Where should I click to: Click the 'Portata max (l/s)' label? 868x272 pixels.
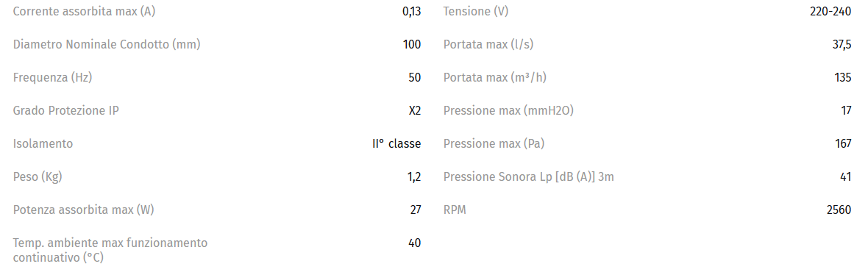coord(488,45)
